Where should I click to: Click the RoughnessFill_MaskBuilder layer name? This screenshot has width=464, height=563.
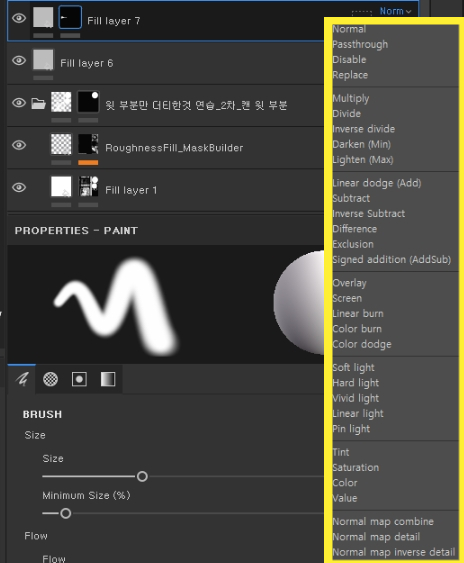(174, 148)
